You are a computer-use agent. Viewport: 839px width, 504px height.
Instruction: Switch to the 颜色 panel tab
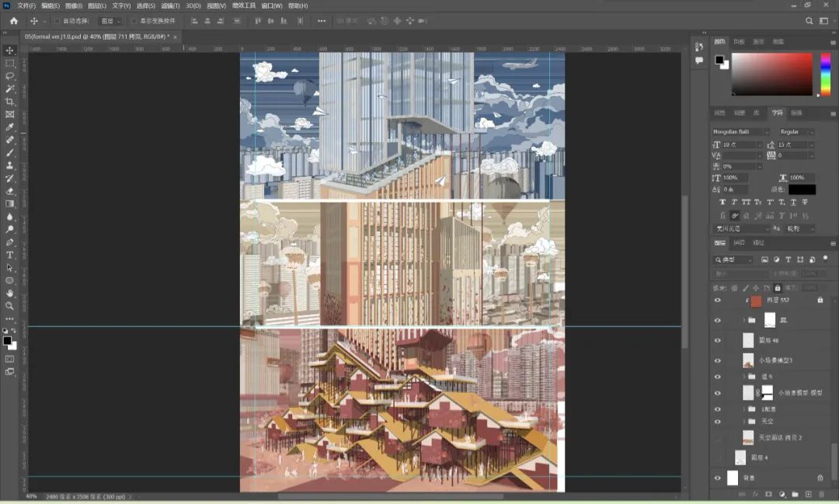click(719, 42)
